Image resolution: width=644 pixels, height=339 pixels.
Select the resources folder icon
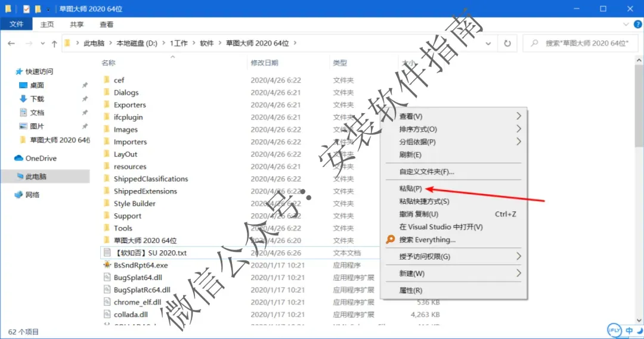click(x=107, y=166)
